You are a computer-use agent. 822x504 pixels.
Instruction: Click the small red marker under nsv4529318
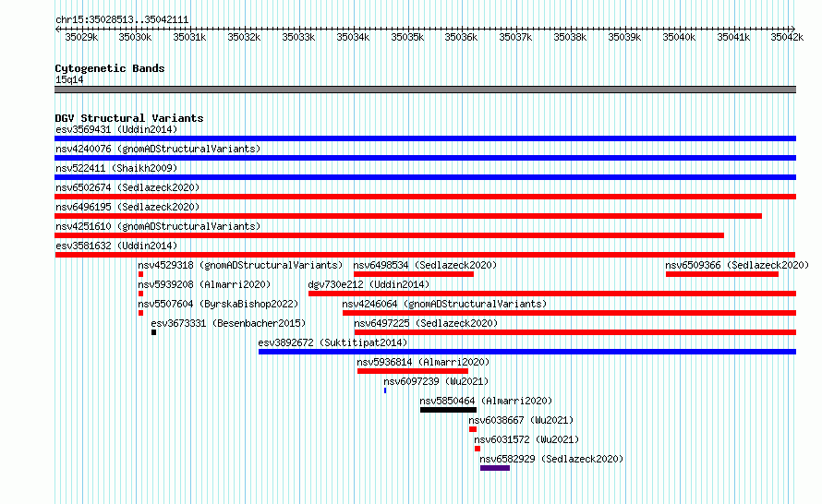[140, 274]
